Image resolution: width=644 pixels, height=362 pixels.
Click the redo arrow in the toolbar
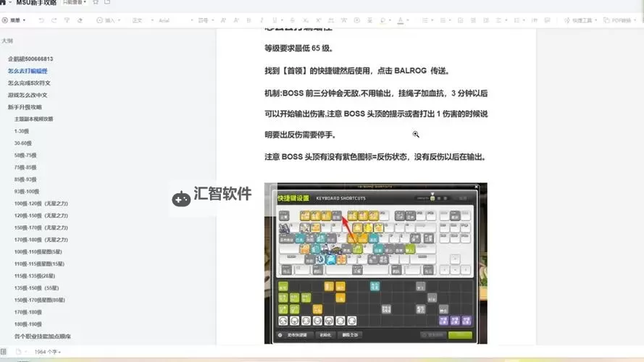coord(54,20)
